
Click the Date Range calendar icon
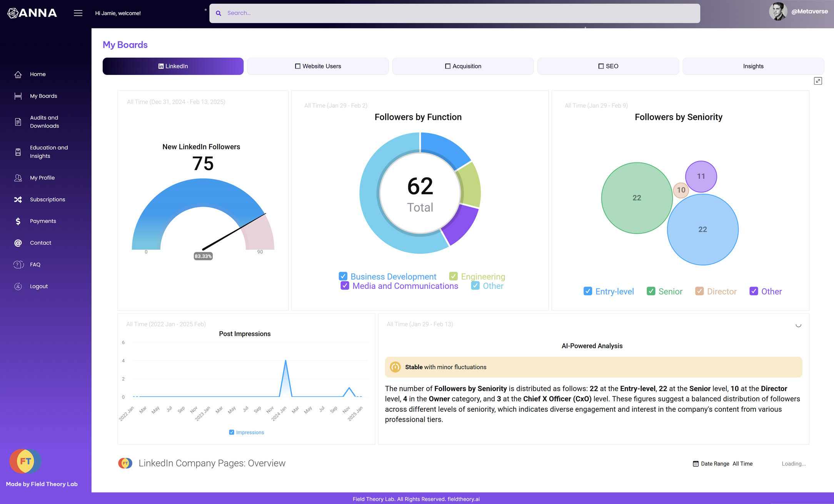[x=696, y=464]
